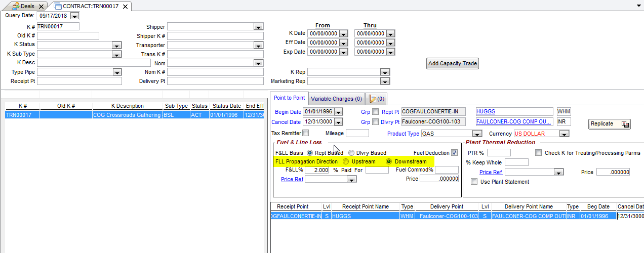Expand the Product Type GAS dropdown
Screen dimensions: 644x253
point(476,134)
